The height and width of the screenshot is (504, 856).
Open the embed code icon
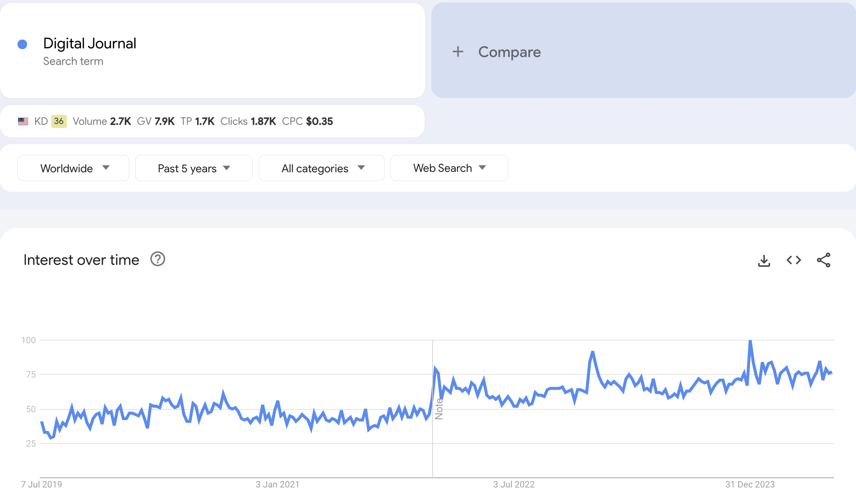pos(794,260)
